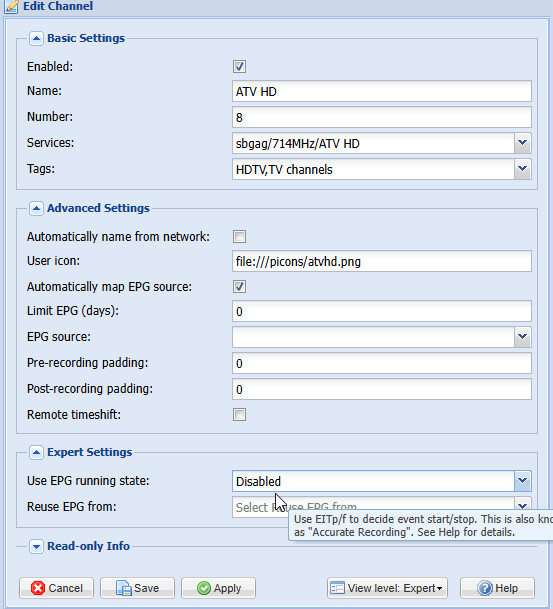Viewport: 553px width, 609px height.
Task: Collapse the Expert Settings section
Action: point(36,452)
